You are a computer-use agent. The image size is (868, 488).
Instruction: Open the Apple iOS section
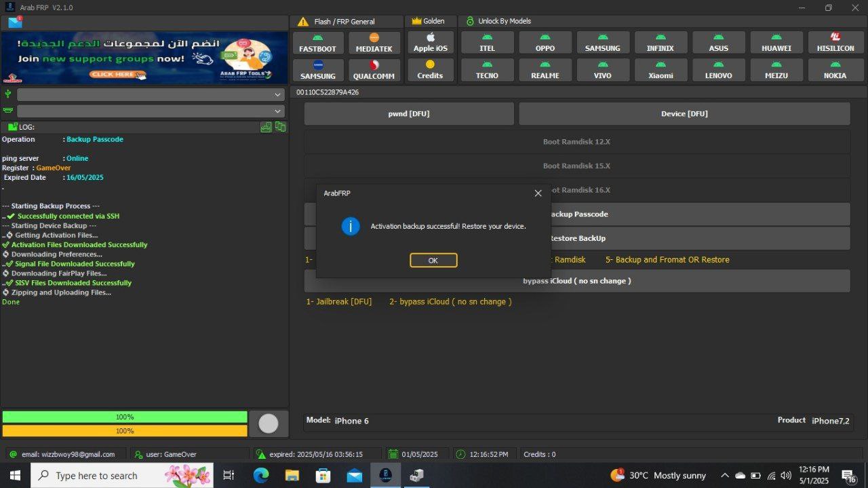coord(430,43)
